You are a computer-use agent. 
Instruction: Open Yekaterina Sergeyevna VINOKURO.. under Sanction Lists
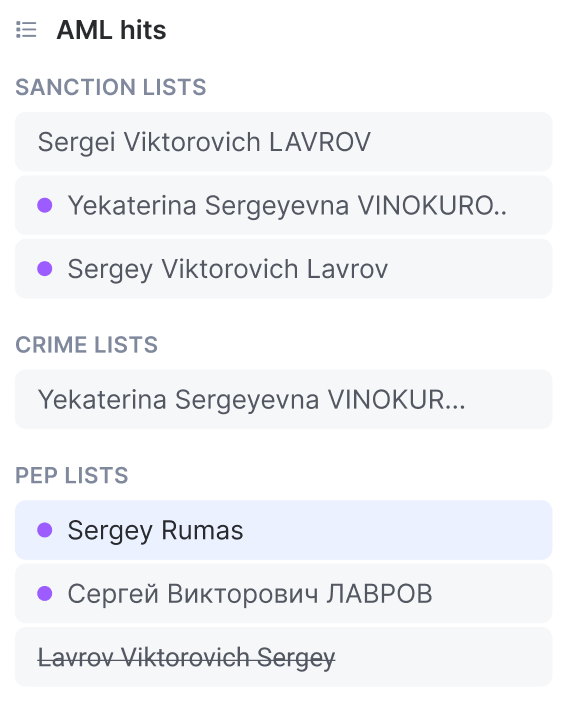point(283,205)
